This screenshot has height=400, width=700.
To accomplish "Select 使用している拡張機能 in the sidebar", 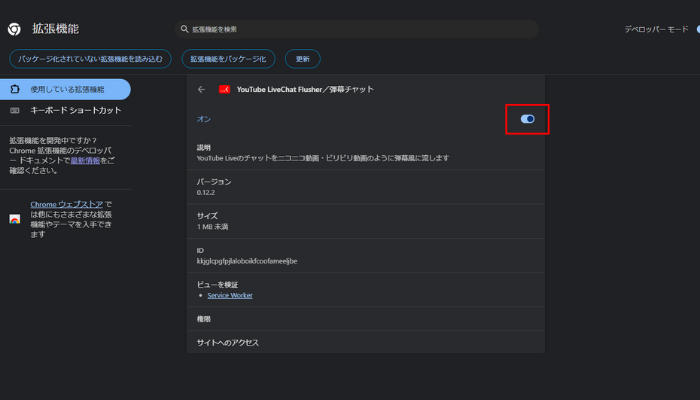I will pos(65,89).
